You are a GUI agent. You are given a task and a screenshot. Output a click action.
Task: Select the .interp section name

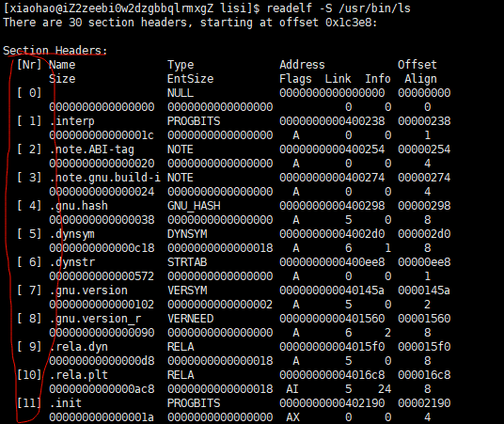click(x=72, y=121)
